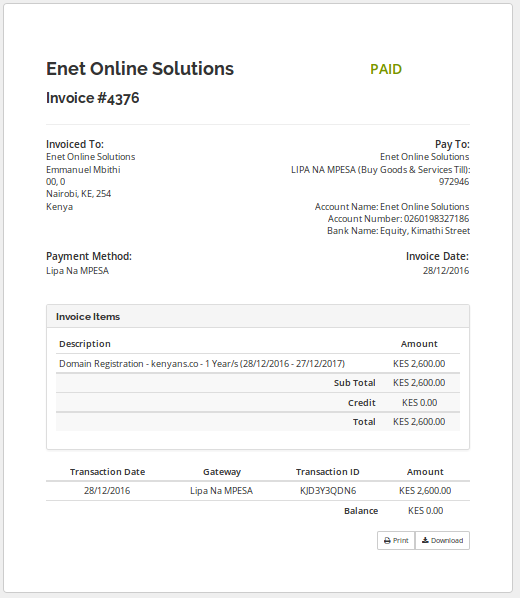Click the Invoice Items panel header
520x598 pixels.
258,316
